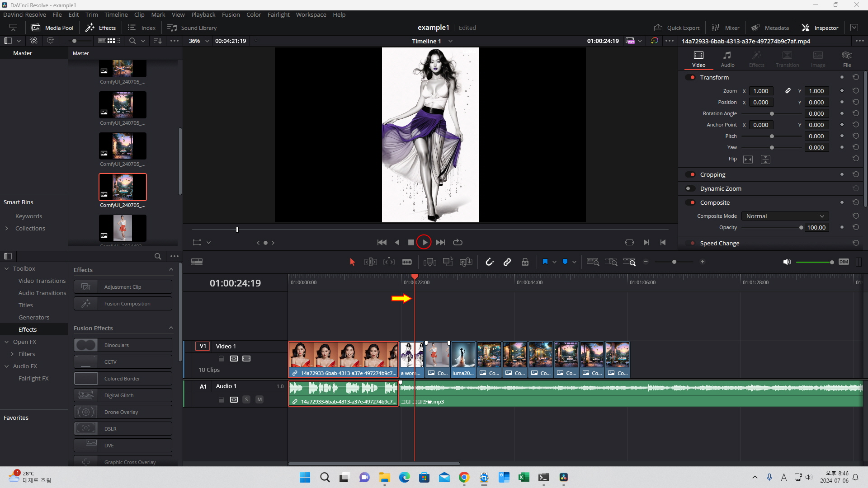Jump to the first frame

tap(382, 243)
